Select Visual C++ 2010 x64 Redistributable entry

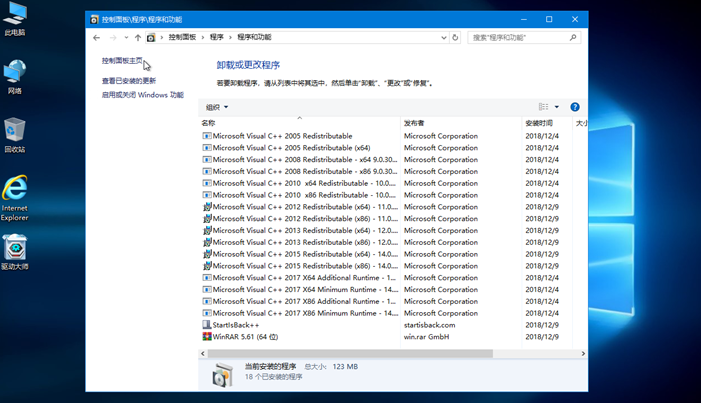304,183
